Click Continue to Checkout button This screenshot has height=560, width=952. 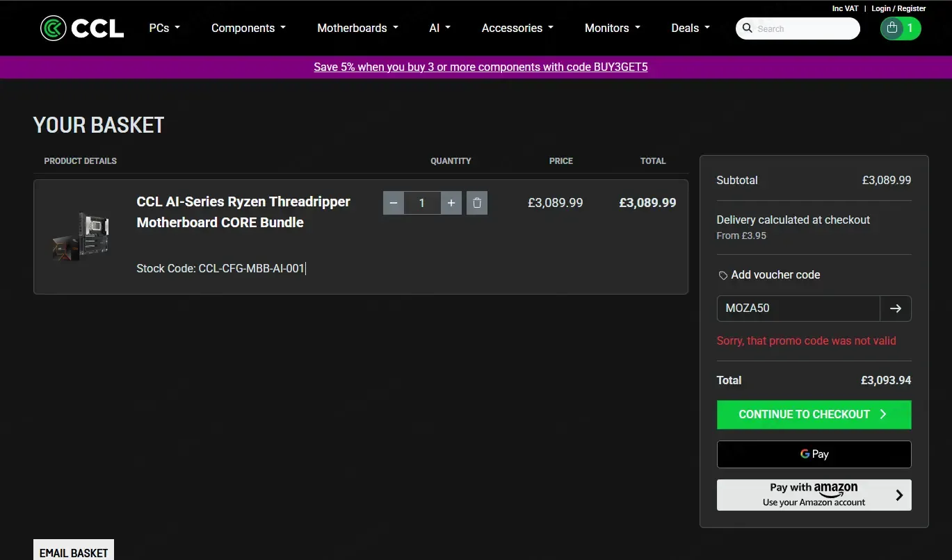coord(814,415)
